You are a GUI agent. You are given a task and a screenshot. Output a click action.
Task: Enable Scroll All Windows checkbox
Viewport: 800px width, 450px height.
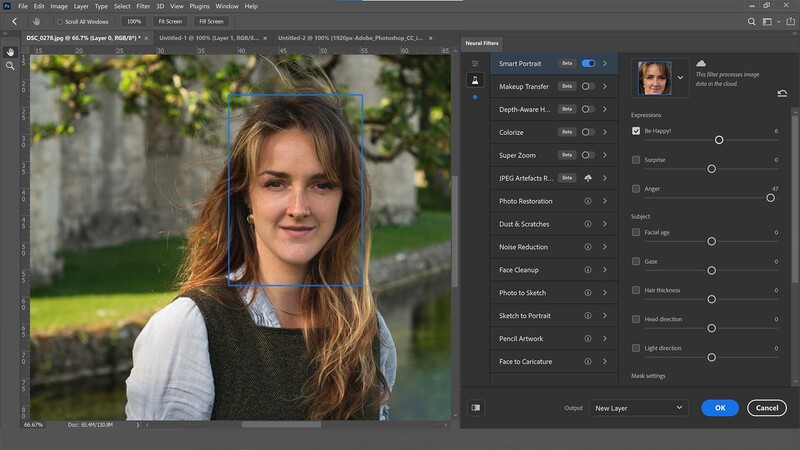pyautogui.click(x=60, y=22)
